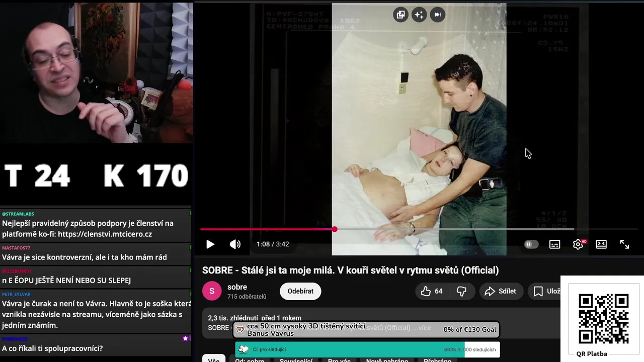Share the video via Sdílet button
This screenshot has height=362, width=644.
coord(501,291)
